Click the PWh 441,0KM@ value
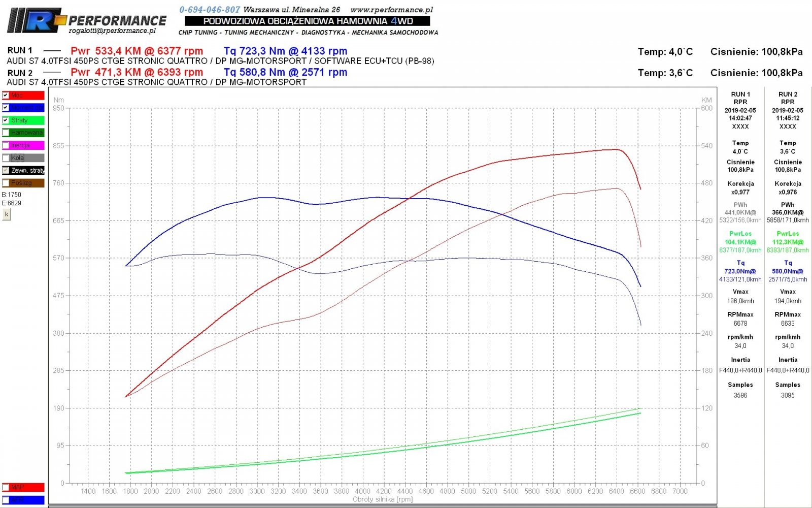 pyautogui.click(x=740, y=212)
